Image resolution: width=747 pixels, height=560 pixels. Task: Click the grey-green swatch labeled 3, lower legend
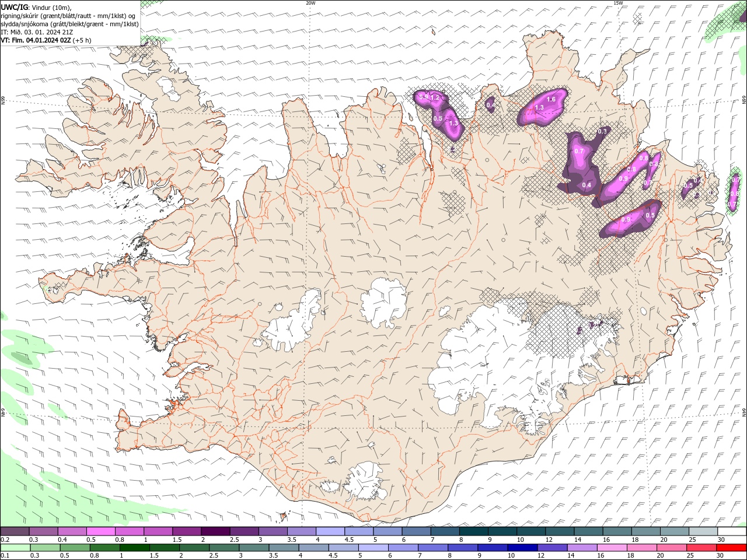click(x=254, y=548)
